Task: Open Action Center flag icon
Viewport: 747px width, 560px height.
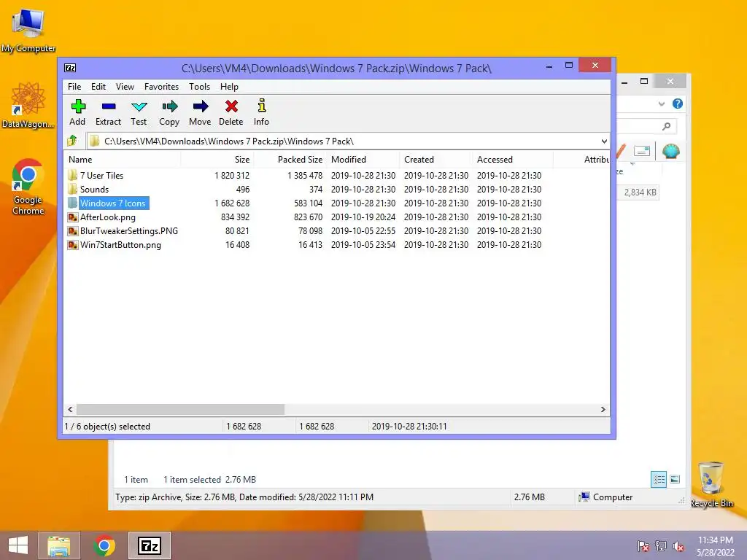Action: [x=643, y=546]
